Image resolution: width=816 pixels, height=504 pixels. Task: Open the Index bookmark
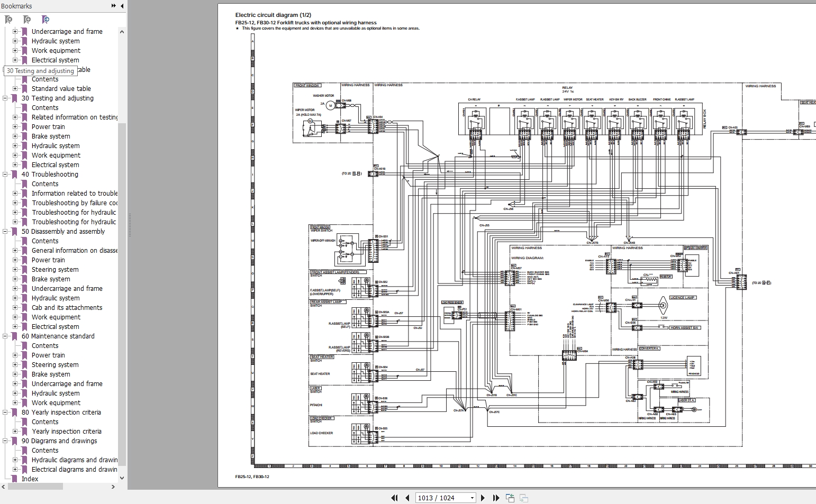(30, 479)
